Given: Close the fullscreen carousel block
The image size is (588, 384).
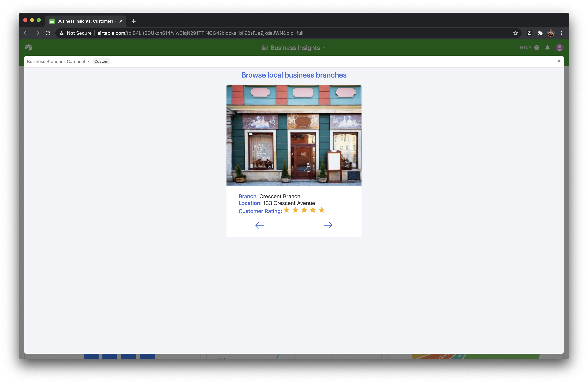Looking at the screenshot, I should pyautogui.click(x=559, y=62).
